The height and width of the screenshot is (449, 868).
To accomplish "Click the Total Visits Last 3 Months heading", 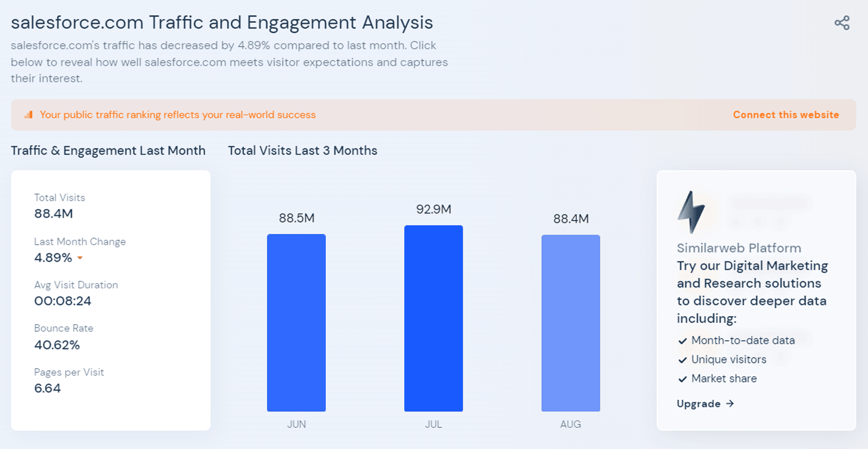I will point(302,151).
